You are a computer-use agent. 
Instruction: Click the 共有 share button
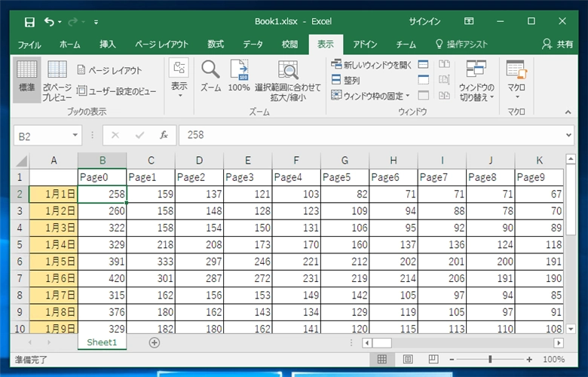[x=558, y=44]
